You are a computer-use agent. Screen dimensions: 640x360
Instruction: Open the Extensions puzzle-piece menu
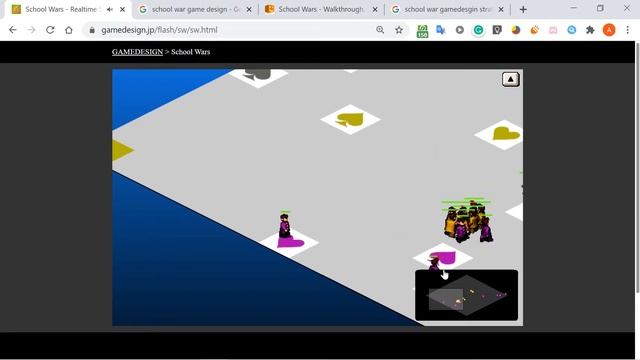tap(590, 30)
